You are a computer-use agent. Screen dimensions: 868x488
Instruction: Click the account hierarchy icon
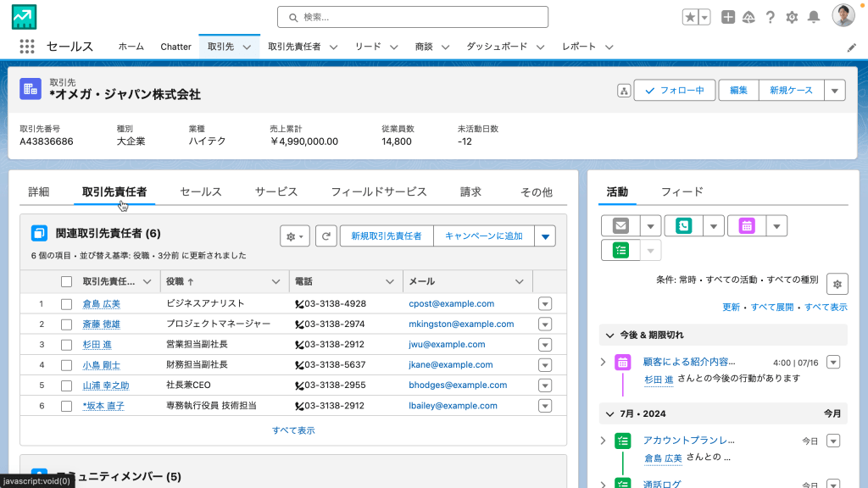point(624,91)
